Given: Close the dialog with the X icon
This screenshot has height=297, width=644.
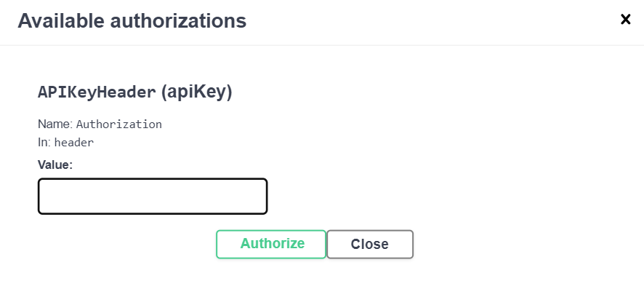Looking at the screenshot, I should (625, 20).
